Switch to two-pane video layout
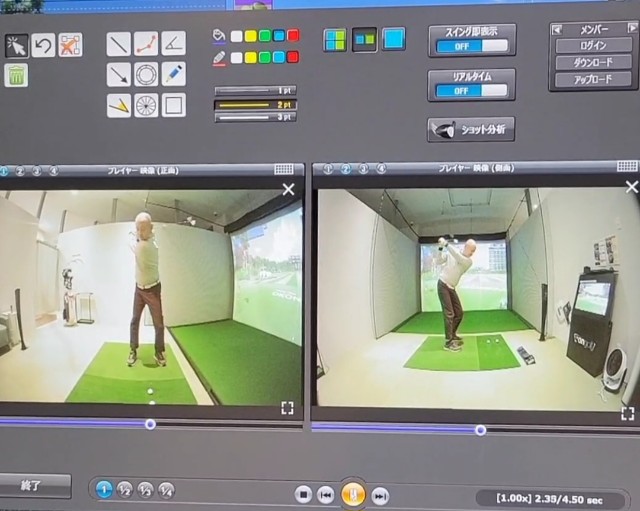This screenshot has height=511, width=640. tap(364, 39)
